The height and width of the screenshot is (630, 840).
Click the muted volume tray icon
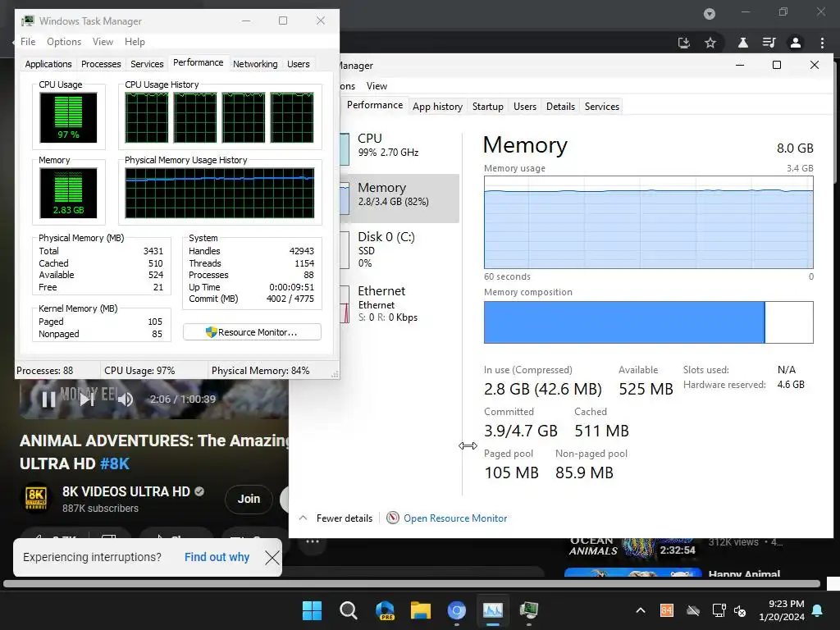click(x=741, y=610)
